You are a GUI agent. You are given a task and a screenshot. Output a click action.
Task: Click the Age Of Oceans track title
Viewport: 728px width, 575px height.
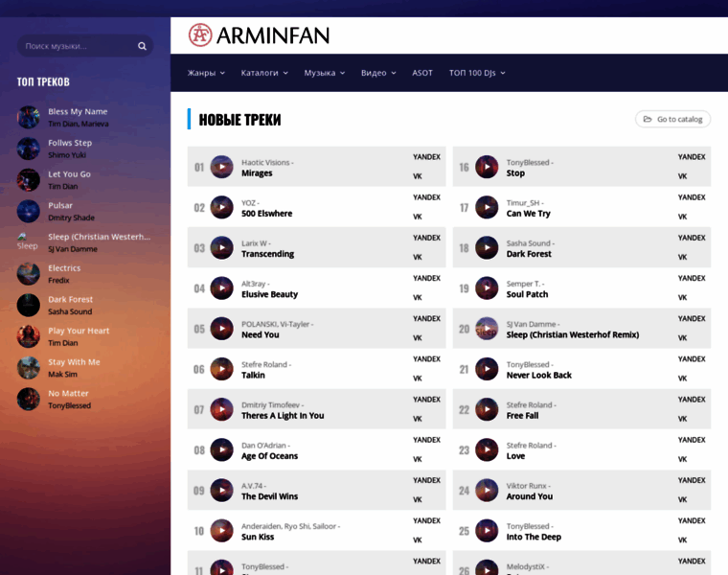[269, 456]
